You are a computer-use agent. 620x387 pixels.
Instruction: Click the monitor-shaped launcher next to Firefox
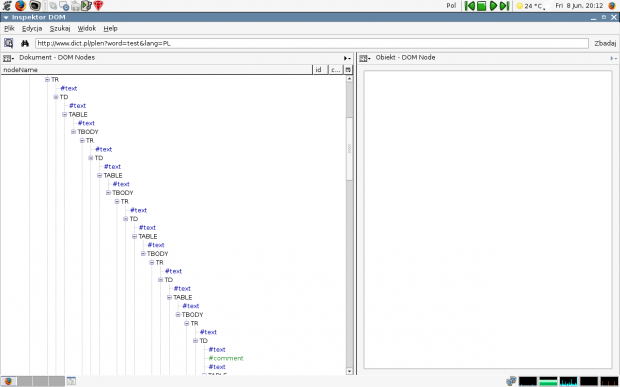[x=35, y=6]
